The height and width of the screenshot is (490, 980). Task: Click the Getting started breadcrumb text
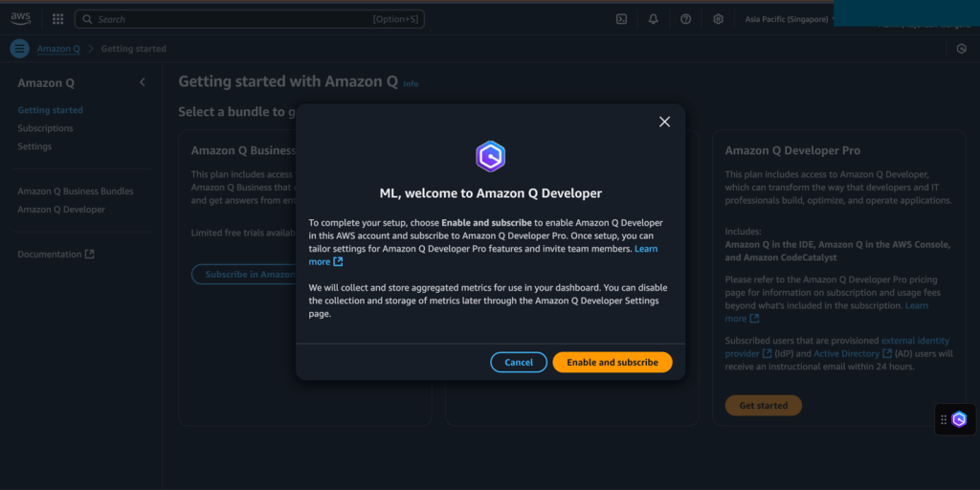[x=134, y=49]
